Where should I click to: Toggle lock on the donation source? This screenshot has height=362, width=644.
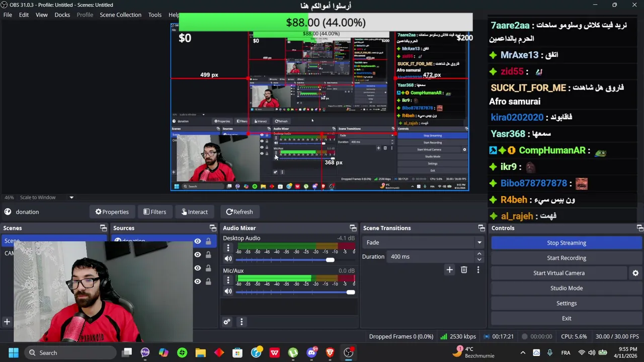[x=208, y=241]
